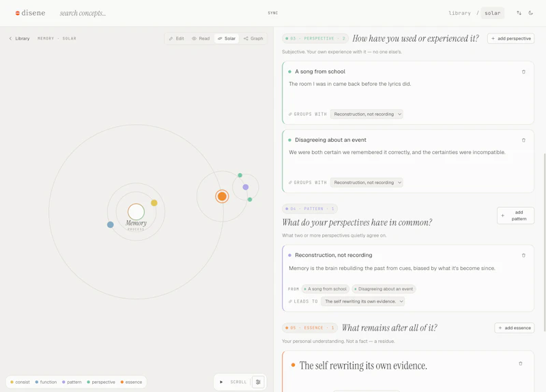Viewport: 546px width, 392px height.
Task: Click the 'A song from school' source chip
Action: (326, 288)
